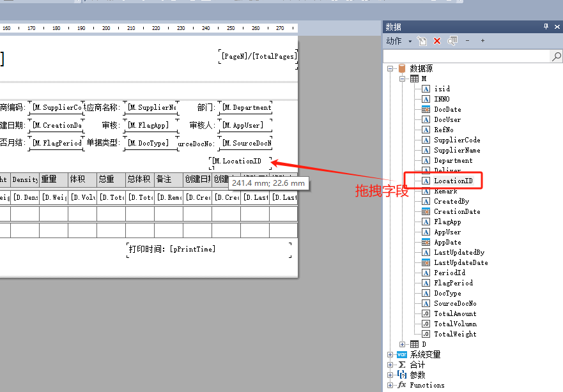Collapse the 数据源 root node
The width and height of the screenshot is (563, 392).
click(x=390, y=68)
